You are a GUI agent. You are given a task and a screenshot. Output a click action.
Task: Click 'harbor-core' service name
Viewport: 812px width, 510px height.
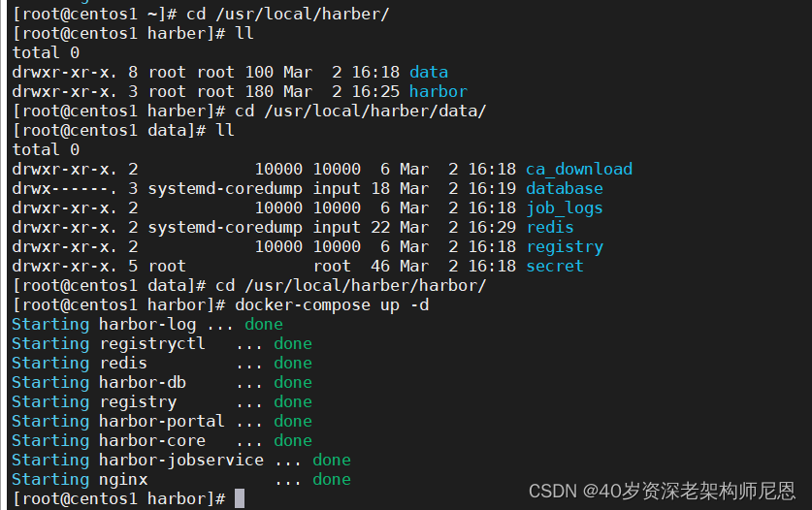pyautogui.click(x=152, y=440)
